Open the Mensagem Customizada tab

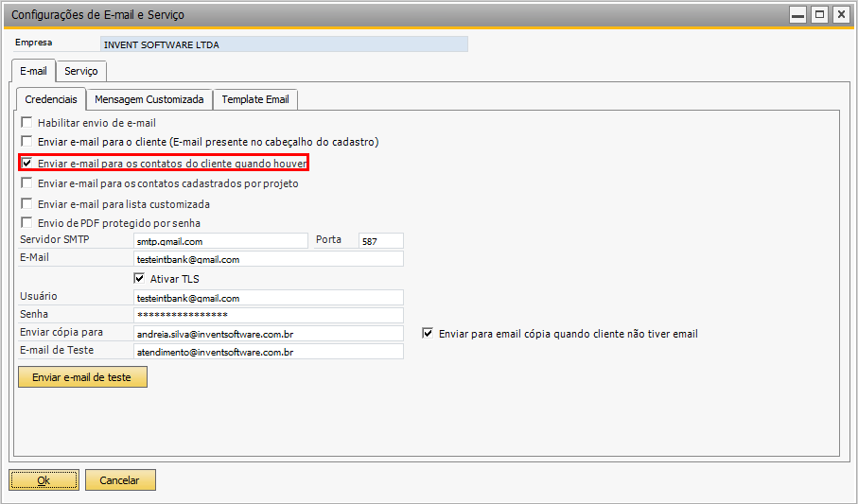(149, 99)
